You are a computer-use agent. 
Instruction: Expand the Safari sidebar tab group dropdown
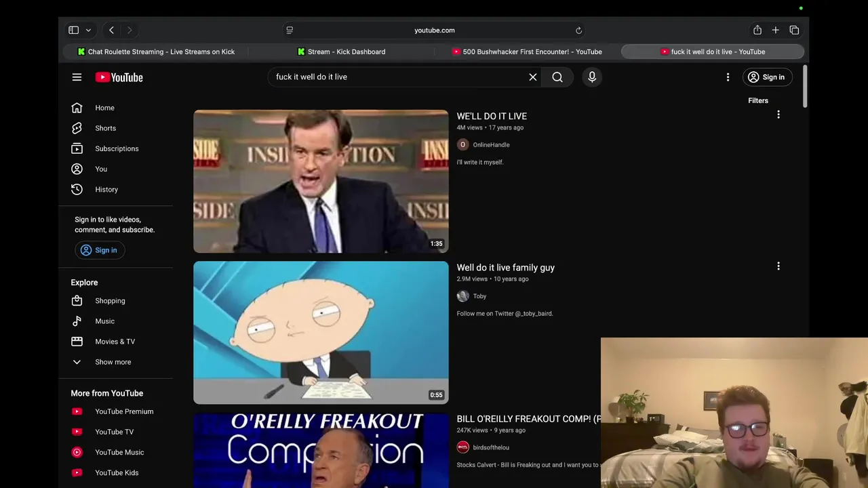pyautogui.click(x=88, y=30)
